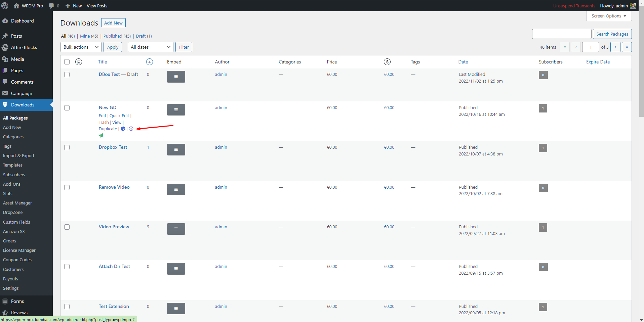Click the WordPress logo in admin bar
This screenshot has width=644, height=322.
point(5,6)
